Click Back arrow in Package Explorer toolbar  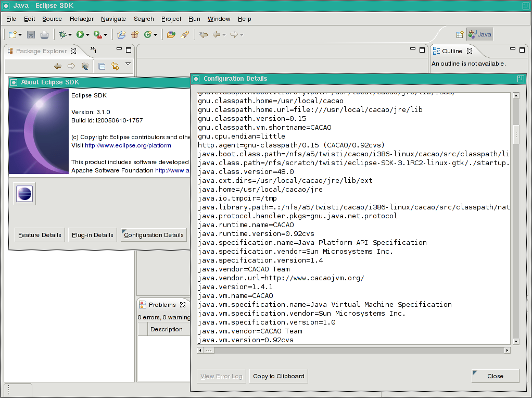58,66
